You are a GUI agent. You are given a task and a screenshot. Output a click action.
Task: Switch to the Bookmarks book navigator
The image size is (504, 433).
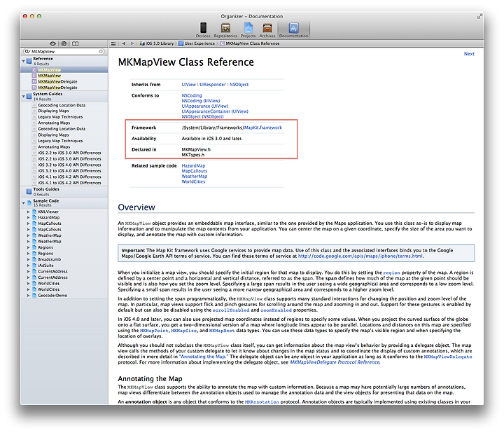75,43
